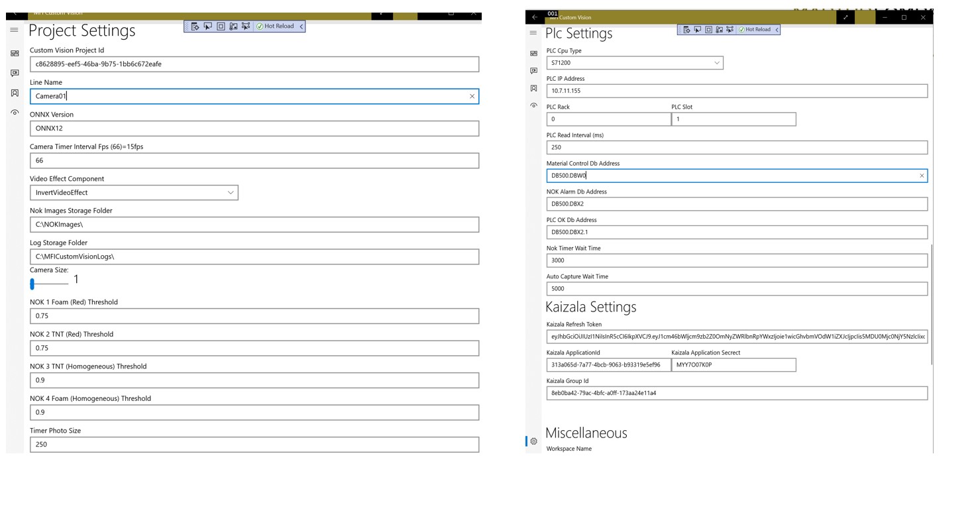Activate Select Element cursor icon, Plc Settings toolbar

coord(698,30)
